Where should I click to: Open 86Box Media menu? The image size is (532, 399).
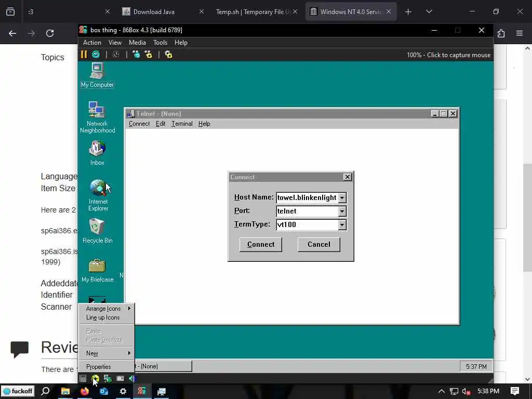pyautogui.click(x=137, y=43)
